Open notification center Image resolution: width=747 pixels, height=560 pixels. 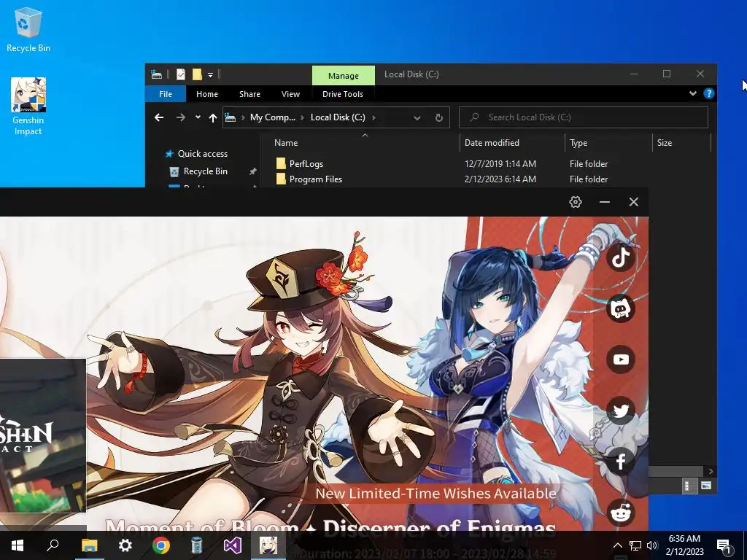click(724, 546)
